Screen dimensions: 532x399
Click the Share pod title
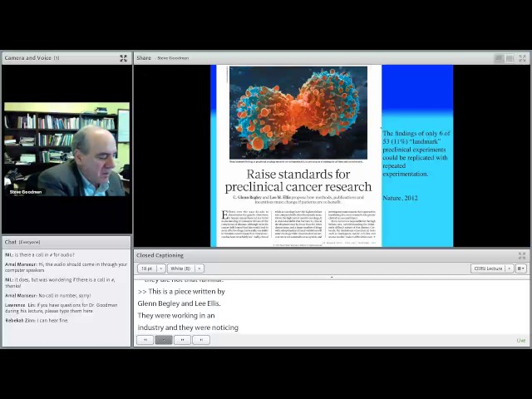(x=144, y=58)
